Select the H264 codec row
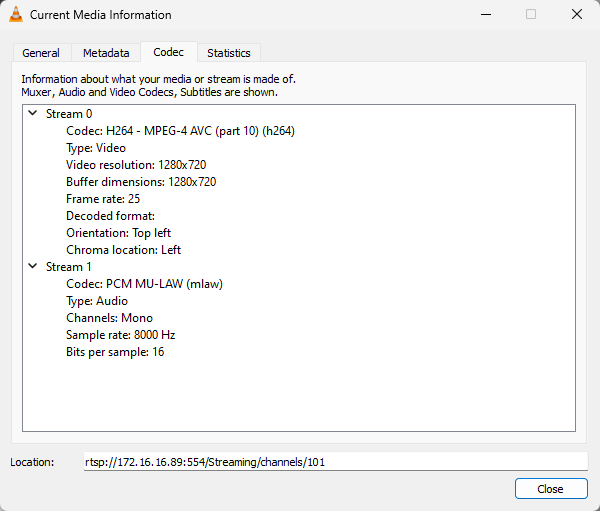 (180, 131)
